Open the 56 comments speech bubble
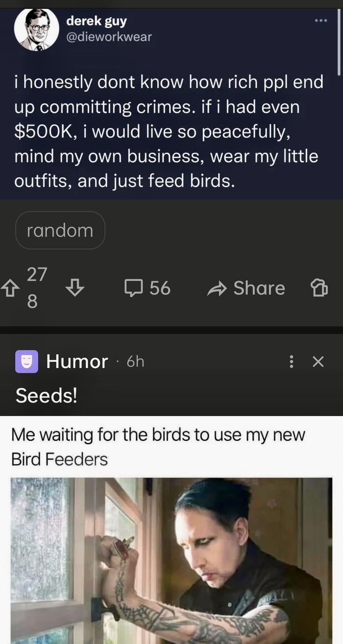This screenshot has height=644, width=343. point(132,288)
